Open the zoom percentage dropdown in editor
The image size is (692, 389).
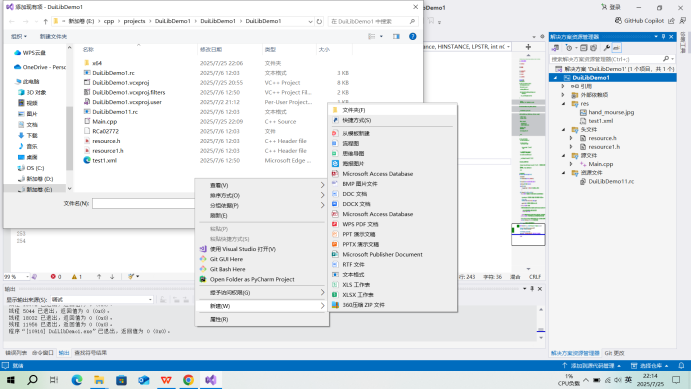(27, 277)
